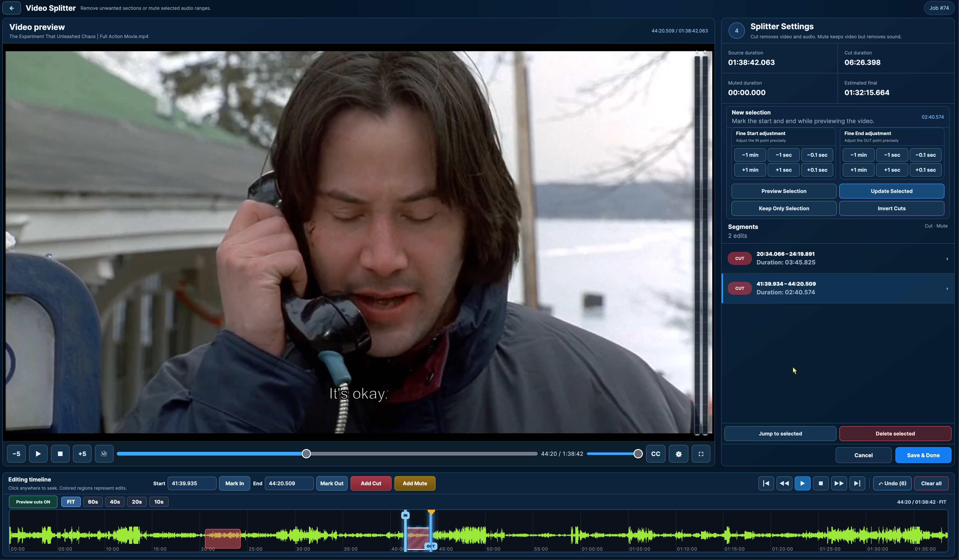This screenshot has height=560, width=959.
Task: Click the IN marker on timeline
Action: tap(405, 515)
